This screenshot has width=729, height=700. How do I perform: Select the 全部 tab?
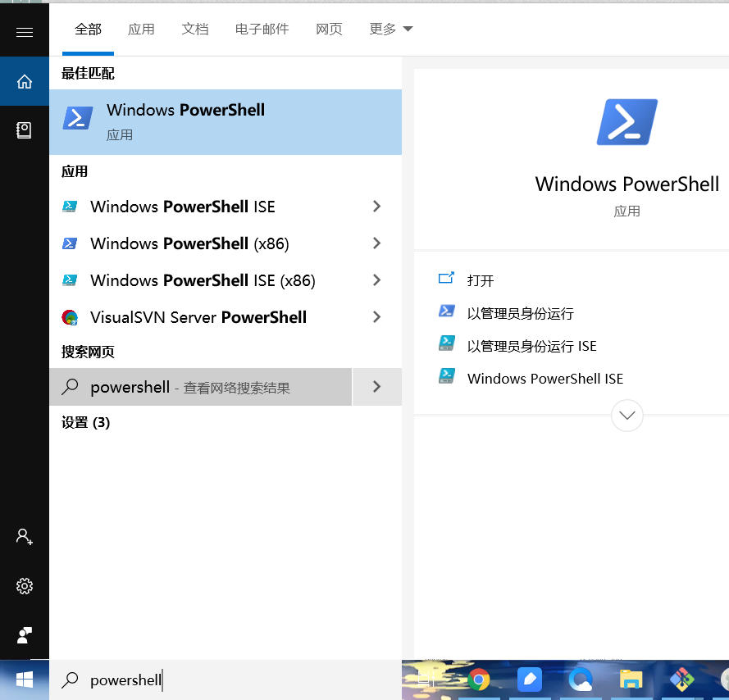pos(88,30)
